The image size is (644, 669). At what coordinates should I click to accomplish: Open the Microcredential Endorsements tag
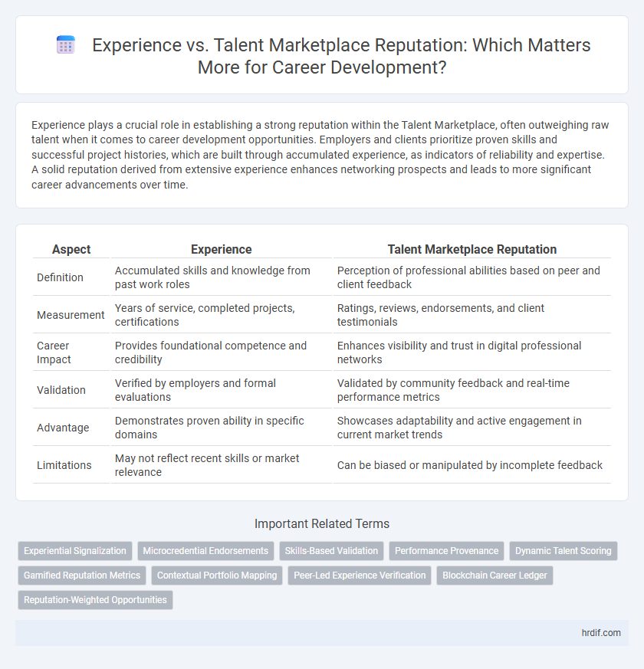point(205,551)
